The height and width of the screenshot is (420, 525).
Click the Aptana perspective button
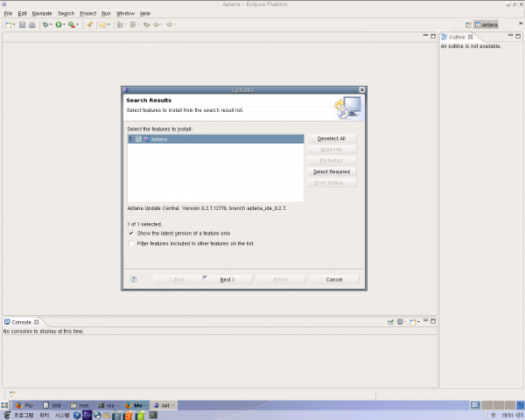(486, 25)
